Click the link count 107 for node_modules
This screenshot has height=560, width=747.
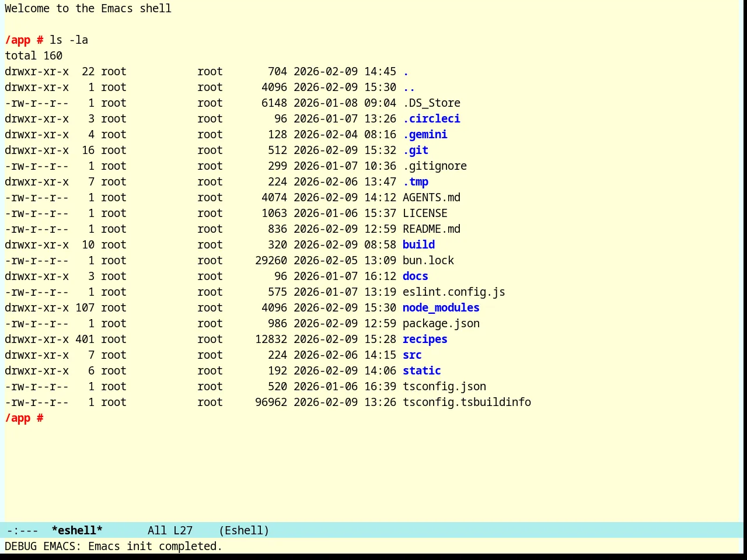pos(85,308)
